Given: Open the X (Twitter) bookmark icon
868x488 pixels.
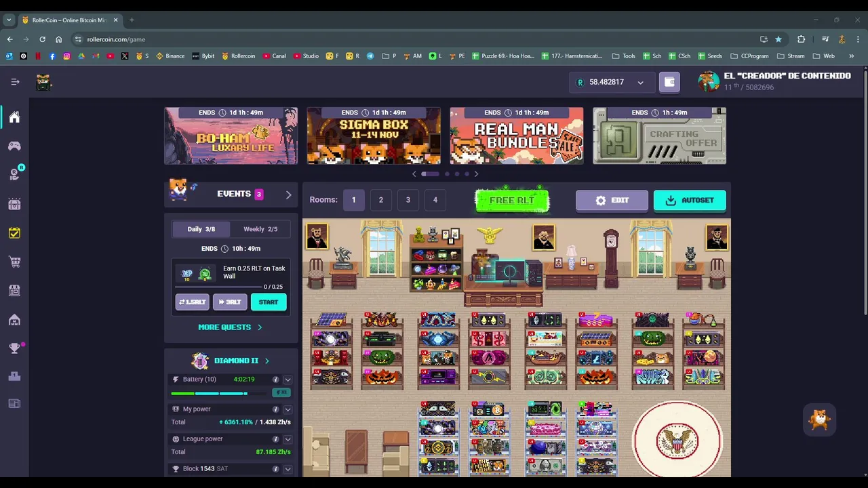Looking at the screenshot, I should tap(125, 56).
